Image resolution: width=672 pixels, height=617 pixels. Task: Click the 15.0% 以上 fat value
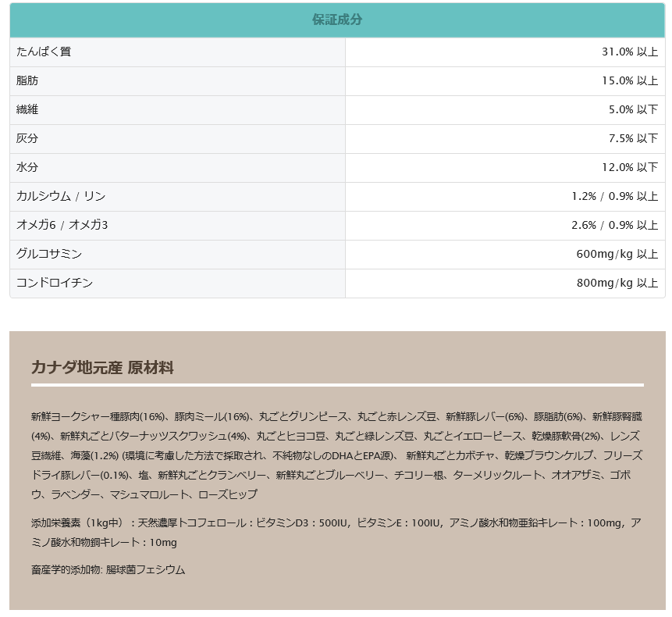(x=629, y=80)
